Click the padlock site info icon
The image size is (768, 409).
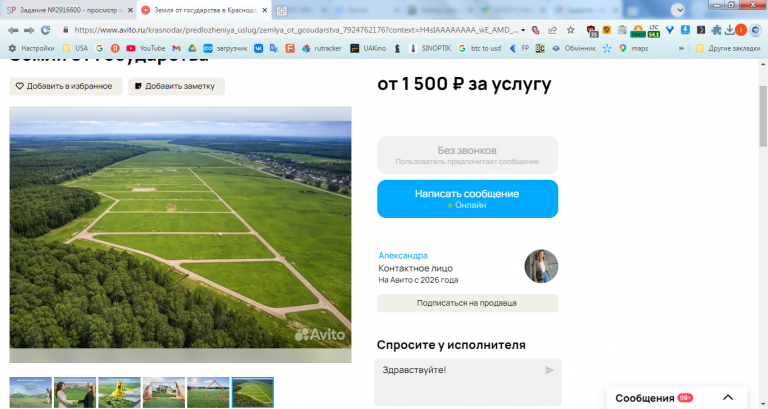click(66, 30)
